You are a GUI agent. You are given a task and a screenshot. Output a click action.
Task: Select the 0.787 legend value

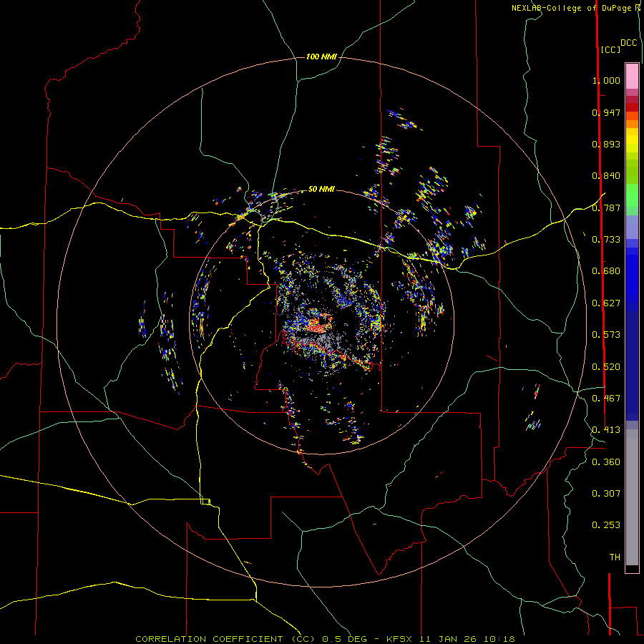(606, 208)
